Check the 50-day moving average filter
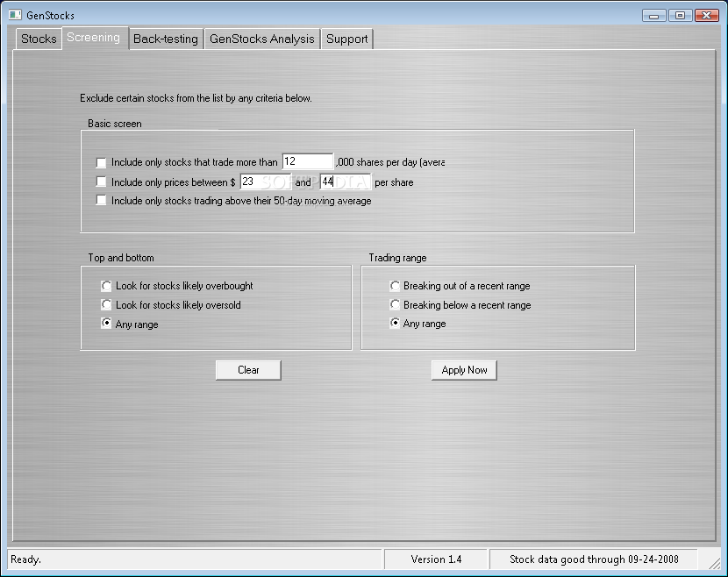728x577 pixels. point(101,200)
